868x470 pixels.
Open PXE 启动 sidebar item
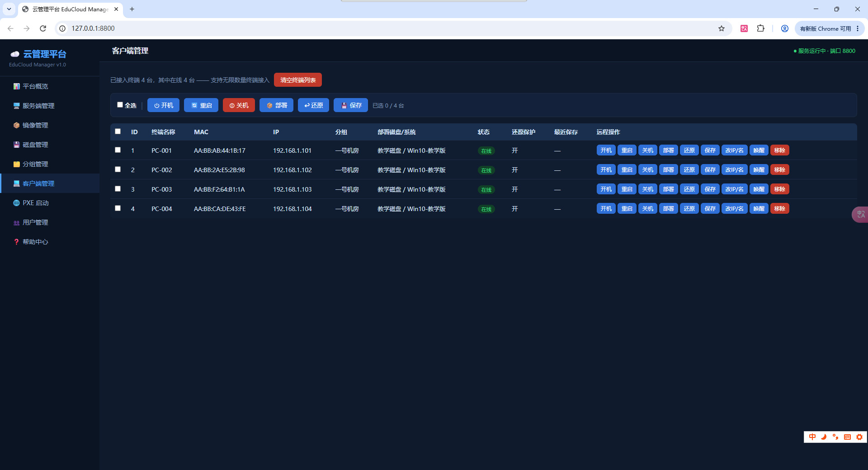click(50, 203)
